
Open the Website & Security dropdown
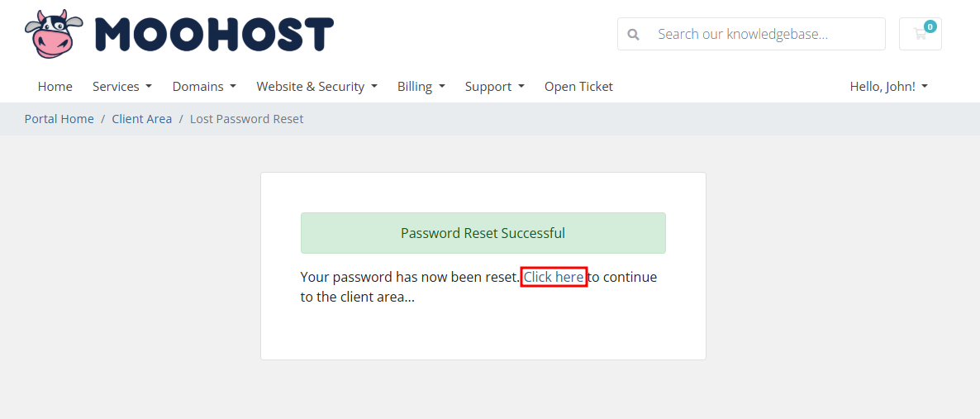pos(316,86)
